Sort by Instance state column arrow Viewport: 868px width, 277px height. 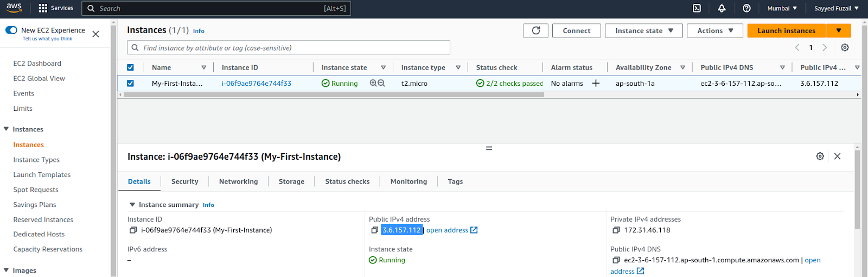[383, 67]
